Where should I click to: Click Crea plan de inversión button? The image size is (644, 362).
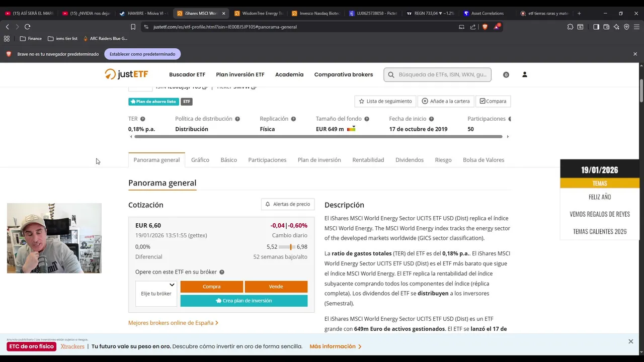click(x=244, y=301)
